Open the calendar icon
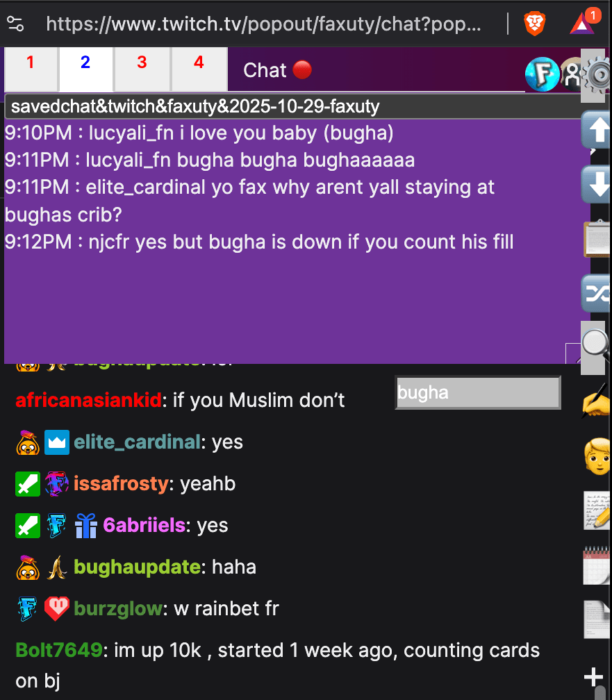Viewport: 612px width, 700px height. point(597,565)
